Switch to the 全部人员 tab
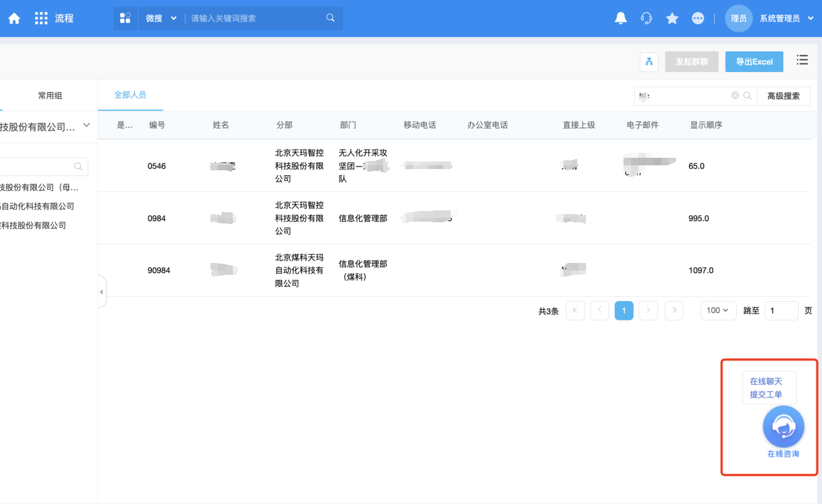The image size is (822, 504). [x=130, y=95]
